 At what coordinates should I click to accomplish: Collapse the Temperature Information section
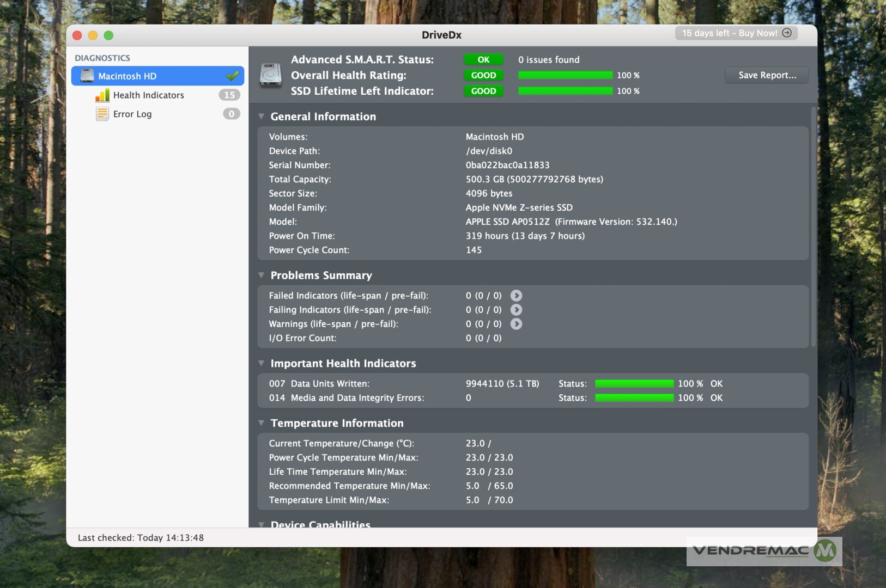[262, 423]
